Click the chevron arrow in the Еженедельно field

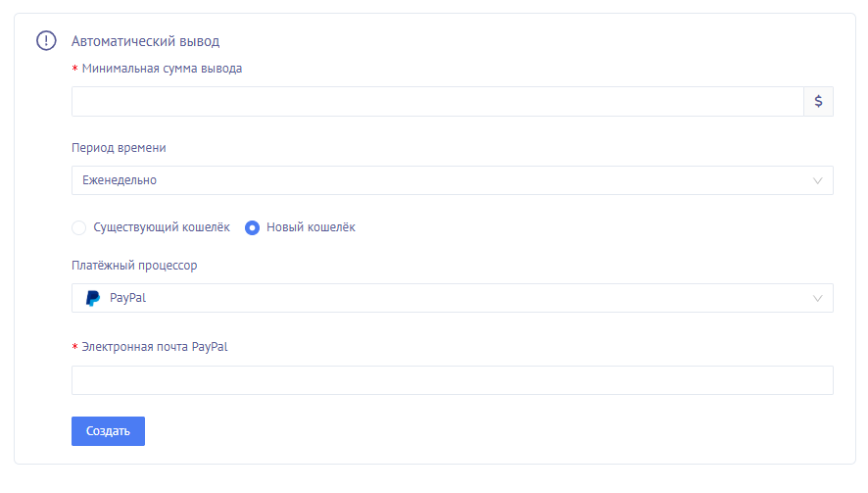pyautogui.click(x=818, y=180)
